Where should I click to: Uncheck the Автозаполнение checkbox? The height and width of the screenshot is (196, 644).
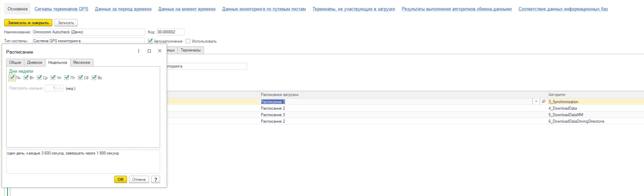(x=150, y=41)
